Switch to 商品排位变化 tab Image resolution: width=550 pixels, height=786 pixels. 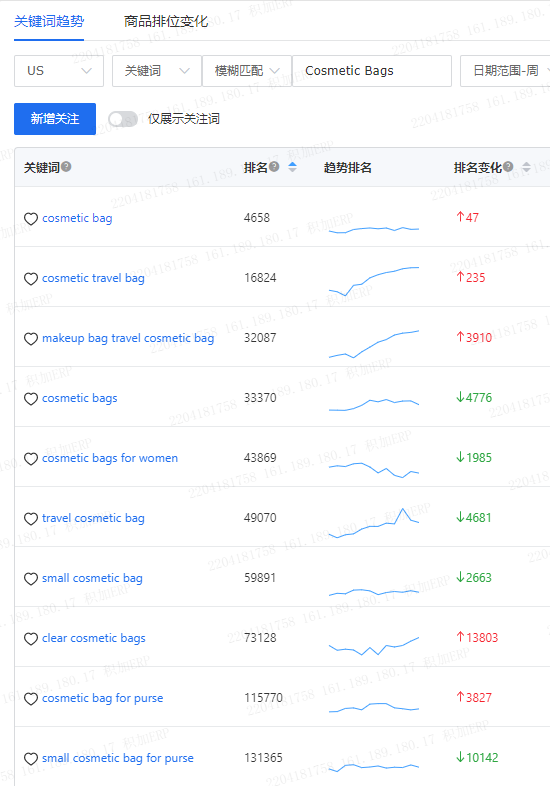[x=166, y=21]
